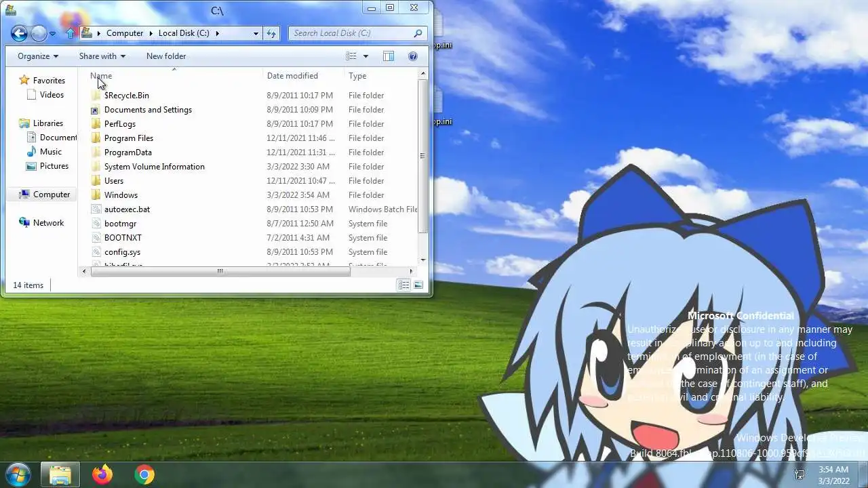Click the Explorer window title icon
The image size is (868, 488).
10,9
